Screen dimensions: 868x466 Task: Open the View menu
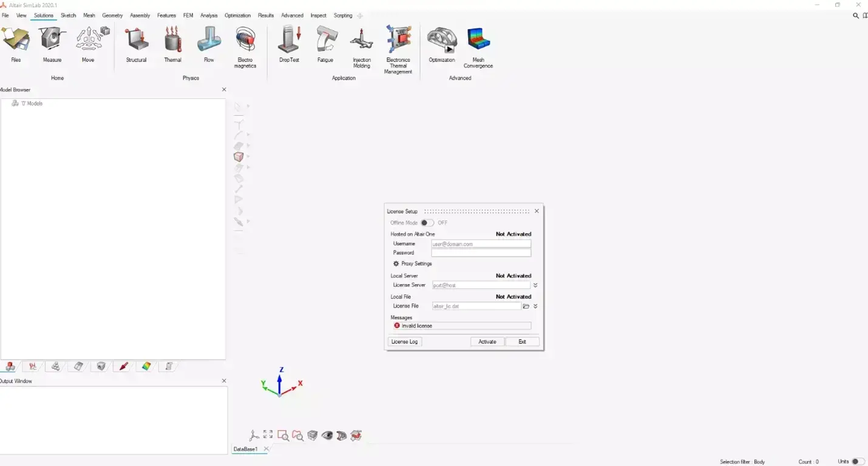click(x=21, y=16)
